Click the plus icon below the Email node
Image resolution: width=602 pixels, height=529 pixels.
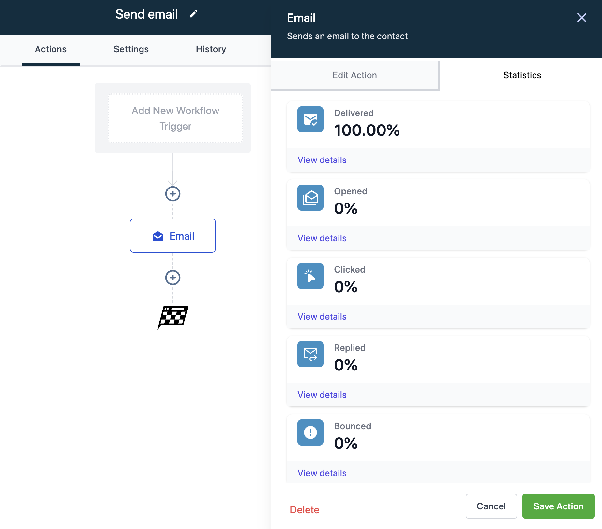(172, 278)
